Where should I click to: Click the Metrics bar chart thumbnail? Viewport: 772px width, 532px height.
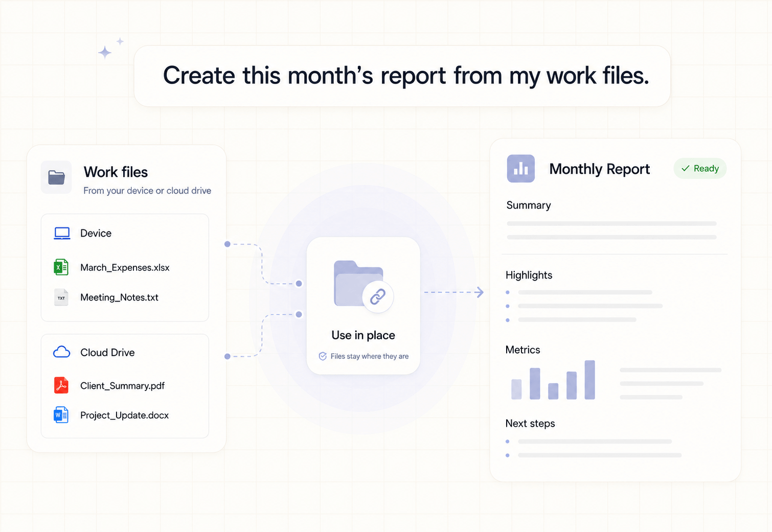coord(553,380)
